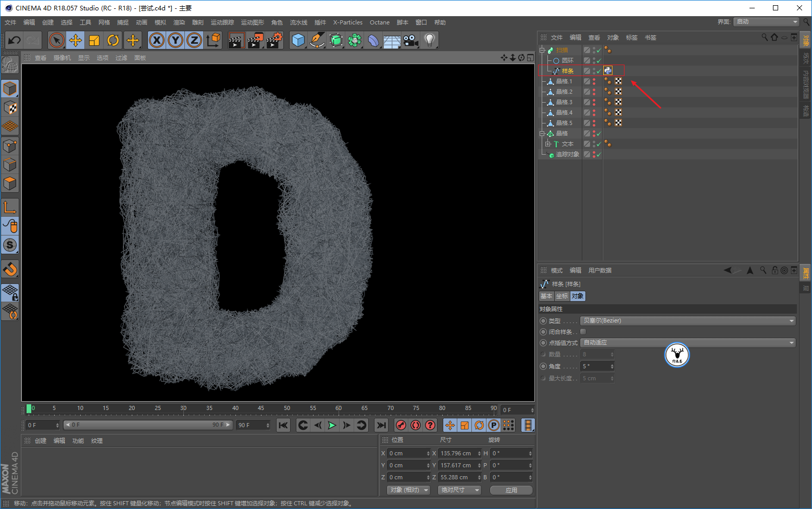This screenshot has width=812, height=509.
Task: Enable Snap magnet icon
Action: click(x=10, y=269)
